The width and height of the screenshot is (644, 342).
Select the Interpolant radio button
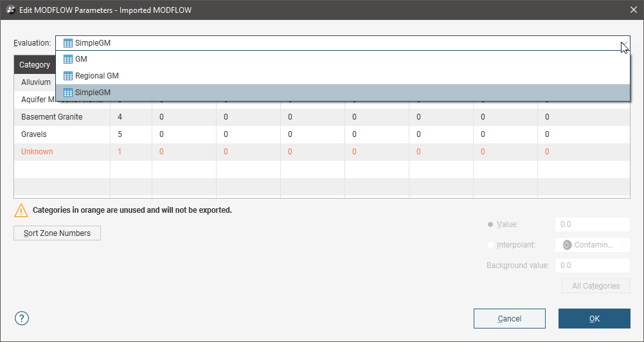click(491, 245)
